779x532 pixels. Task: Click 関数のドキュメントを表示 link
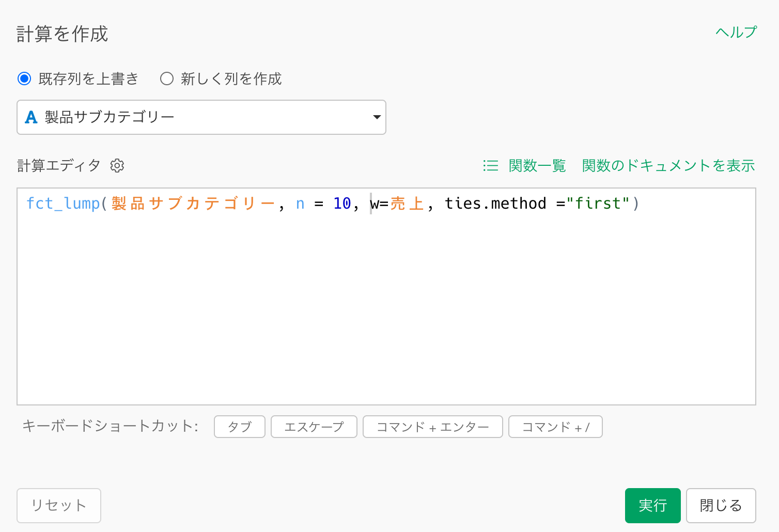(x=668, y=166)
